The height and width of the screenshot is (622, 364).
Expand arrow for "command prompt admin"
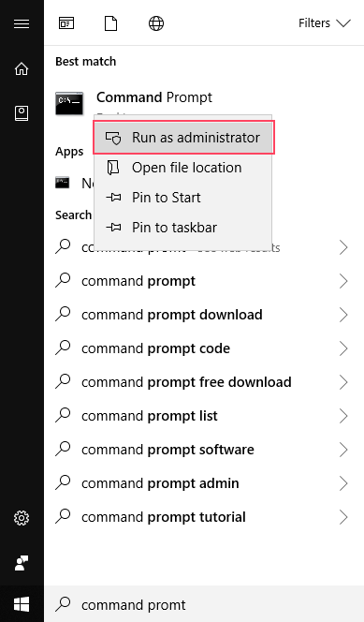pos(343,483)
